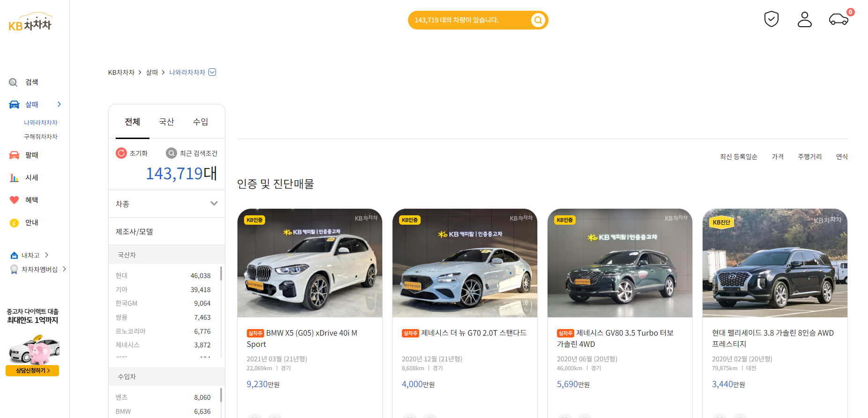
Task: Click the breadcrumb dropdown icon after 나와라차차차
Action: [212, 72]
